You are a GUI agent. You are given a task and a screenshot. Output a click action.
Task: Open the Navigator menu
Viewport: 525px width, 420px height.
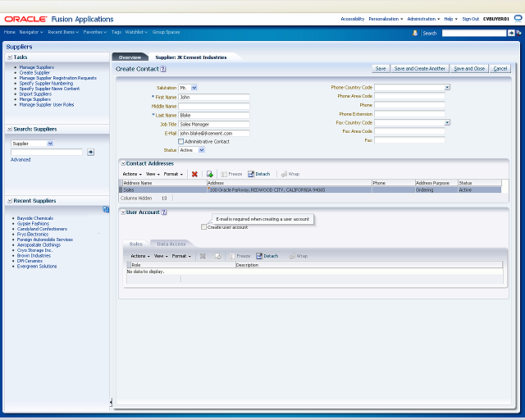coord(31,32)
